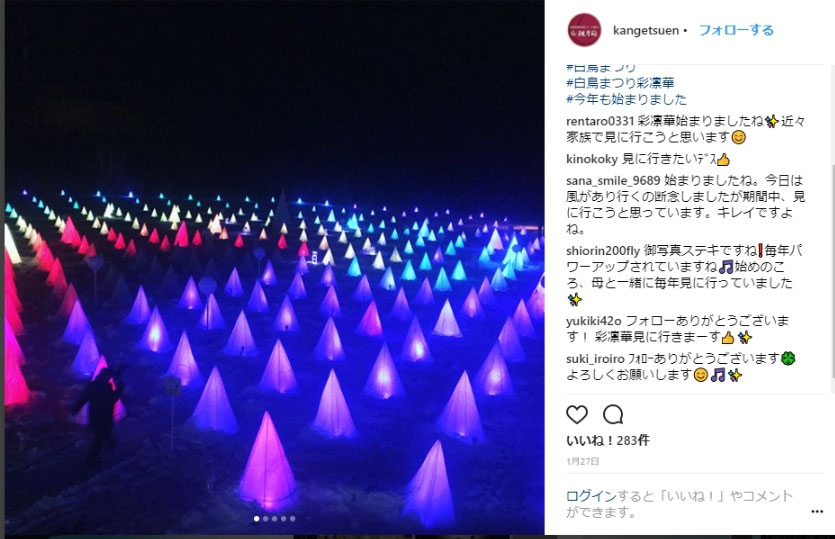Open the ログイン login link
Viewport: 835px width, 539px height.
591,496
